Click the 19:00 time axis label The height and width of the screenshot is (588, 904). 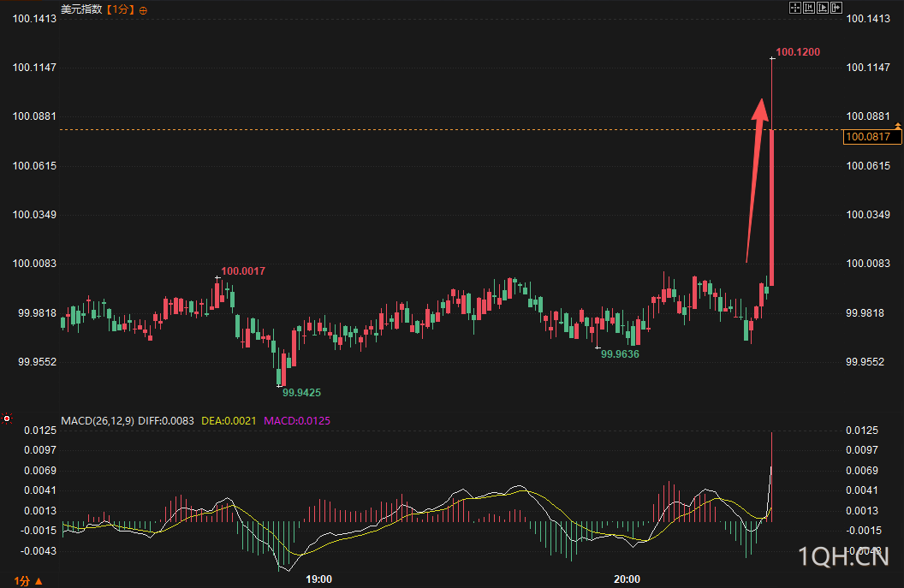coord(318,579)
